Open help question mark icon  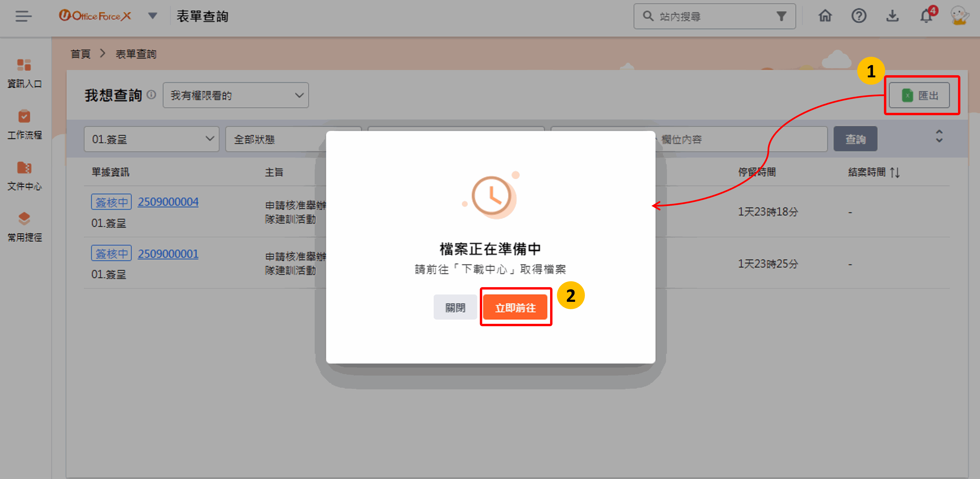pos(858,16)
